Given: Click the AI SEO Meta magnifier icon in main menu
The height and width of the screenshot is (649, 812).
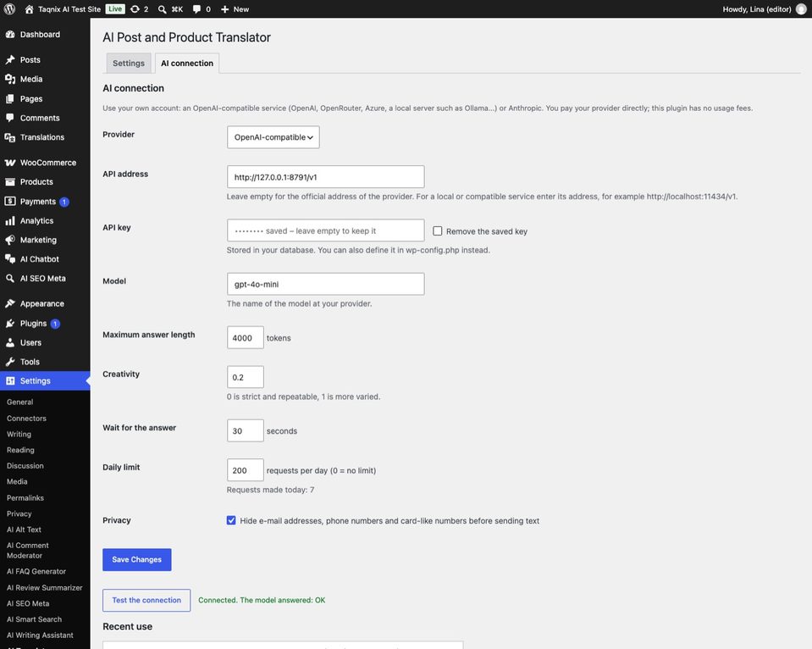Looking at the screenshot, I should click(x=10, y=279).
